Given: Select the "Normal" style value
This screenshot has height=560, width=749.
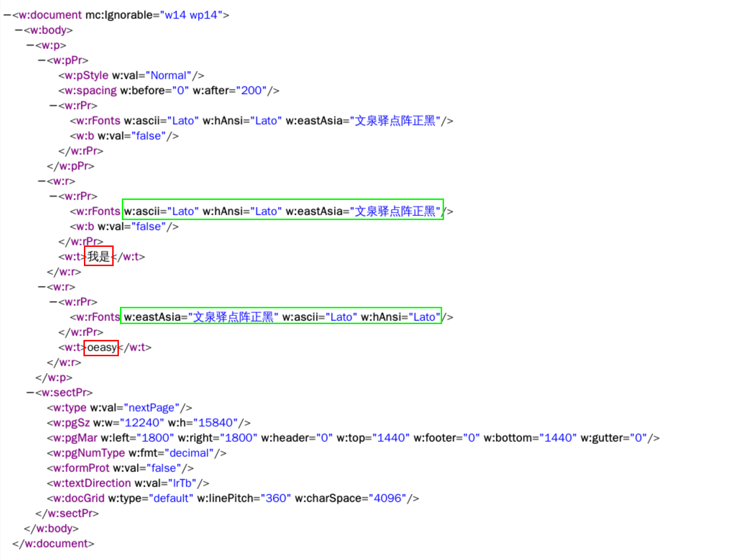Looking at the screenshot, I should tap(168, 75).
